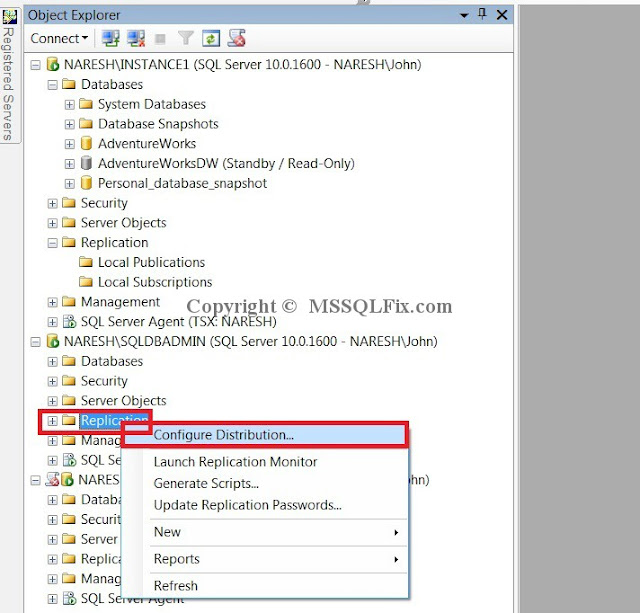
Task: Expand Security under the third server
Action: 52,520
